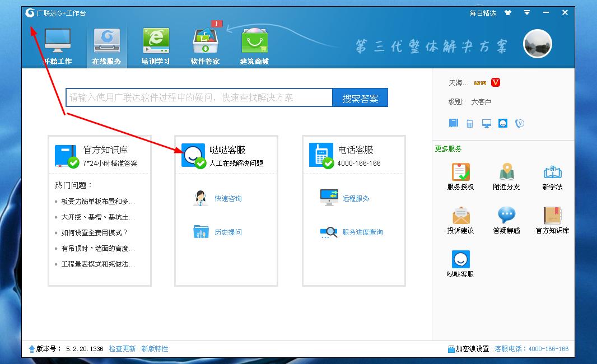Open the 历史提问 link
This screenshot has width=597, height=364.
coord(228,232)
